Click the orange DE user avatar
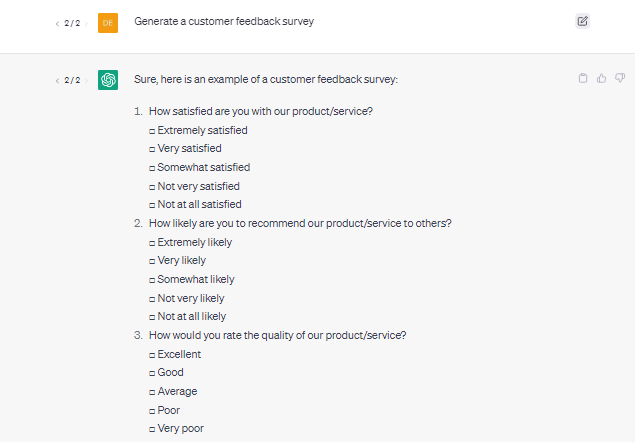635x442 pixels. click(x=108, y=23)
